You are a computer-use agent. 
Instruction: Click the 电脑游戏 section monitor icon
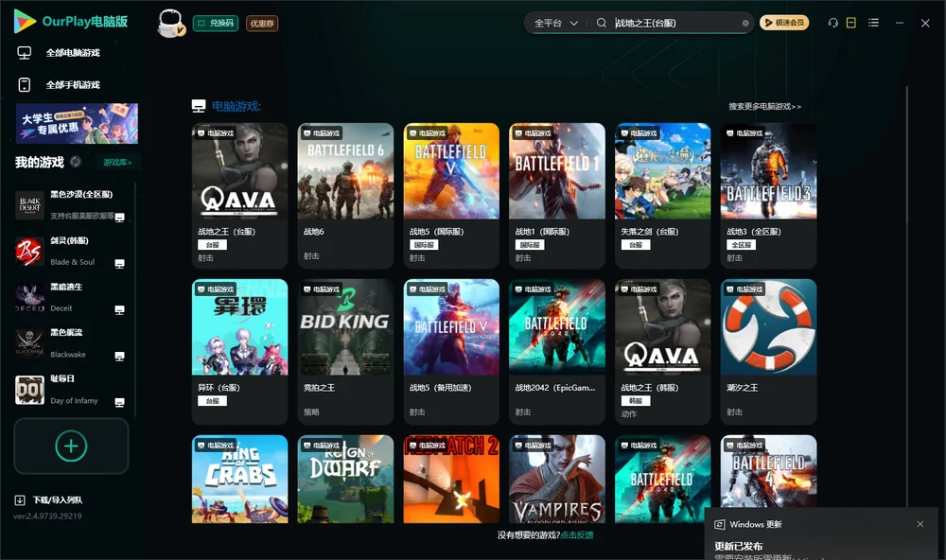199,106
